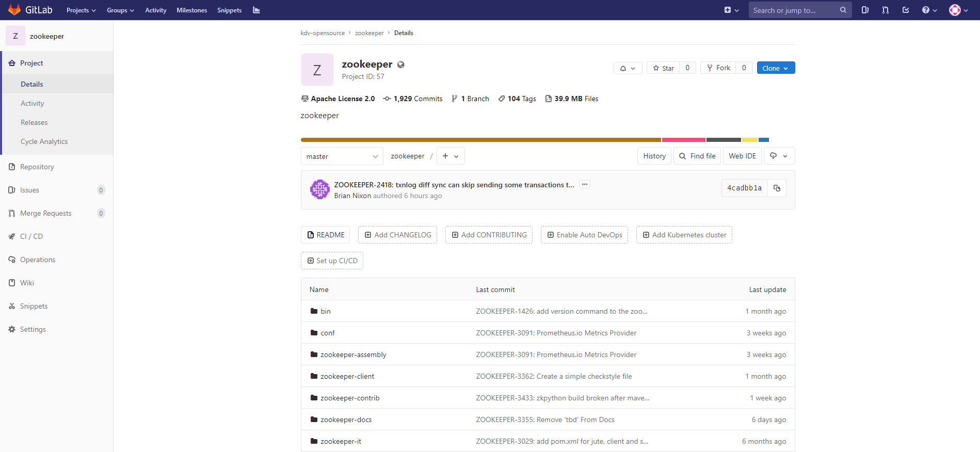This screenshot has width=980, height=452.
Task: Open the master branch selector
Action: [342, 156]
